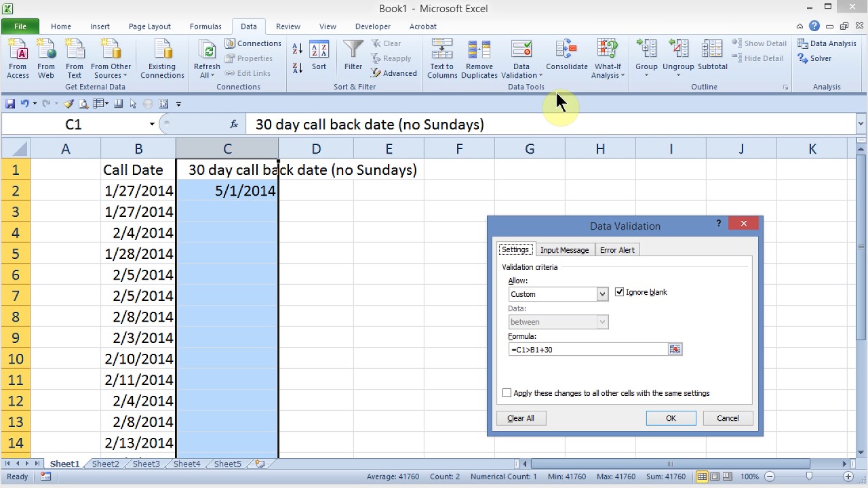
Task: Sort A to Z ascending
Action: (297, 49)
